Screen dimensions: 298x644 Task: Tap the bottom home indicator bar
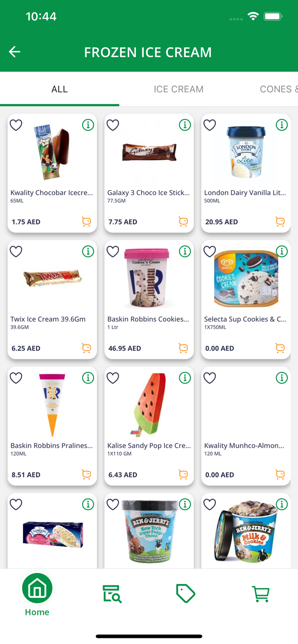(x=149, y=636)
